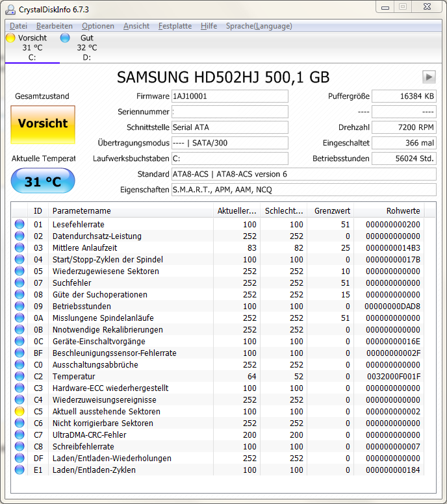
Task: Open the Hilfe menu
Action: point(209,26)
